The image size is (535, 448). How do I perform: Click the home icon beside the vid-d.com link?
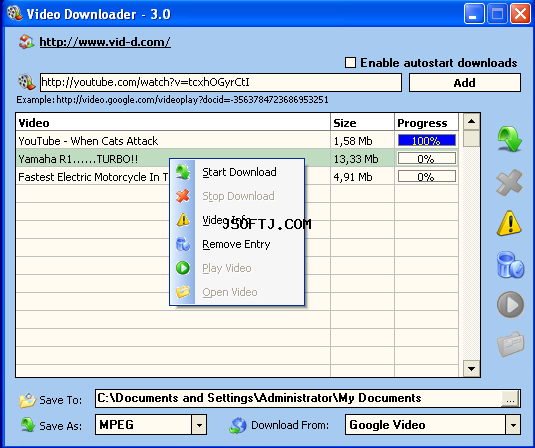[26, 42]
